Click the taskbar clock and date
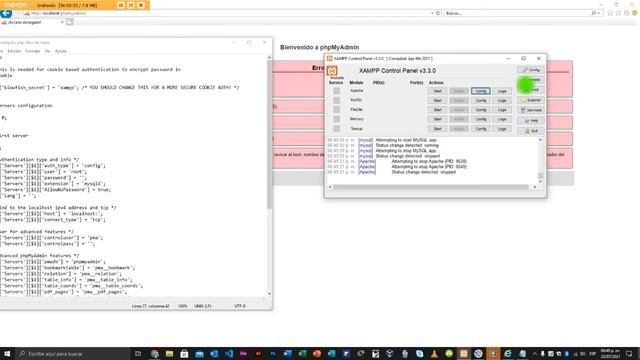The image size is (640, 360). (610, 353)
